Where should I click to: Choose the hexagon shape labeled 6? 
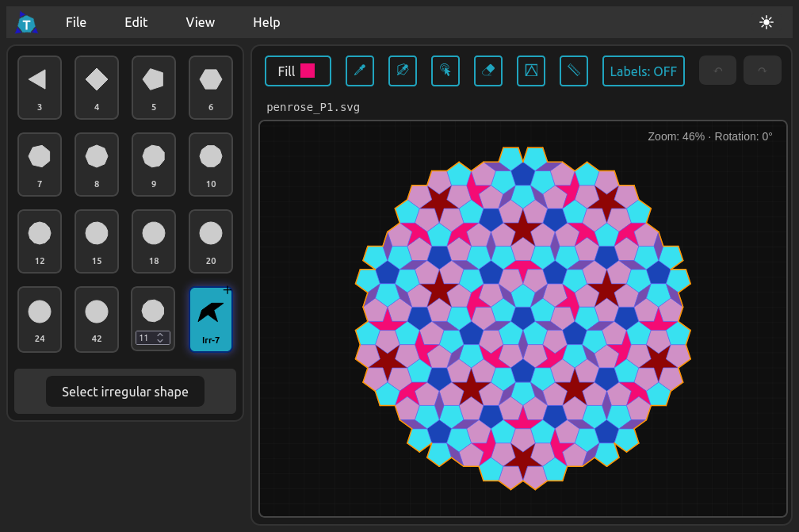pyautogui.click(x=211, y=87)
